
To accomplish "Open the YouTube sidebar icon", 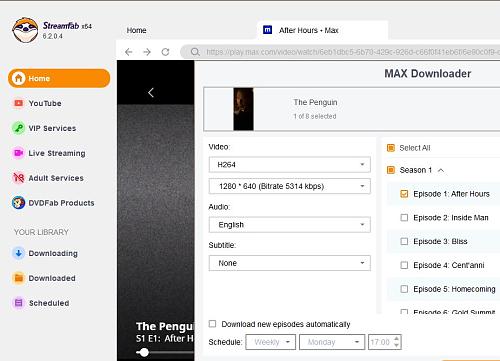I will 19,103.
